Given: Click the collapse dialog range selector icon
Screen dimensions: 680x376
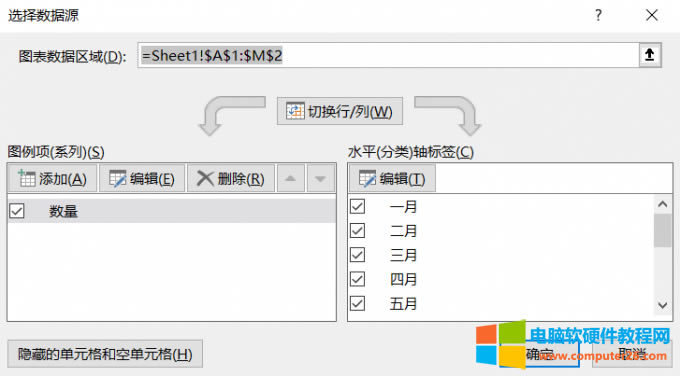Looking at the screenshot, I should pyautogui.click(x=650, y=55).
